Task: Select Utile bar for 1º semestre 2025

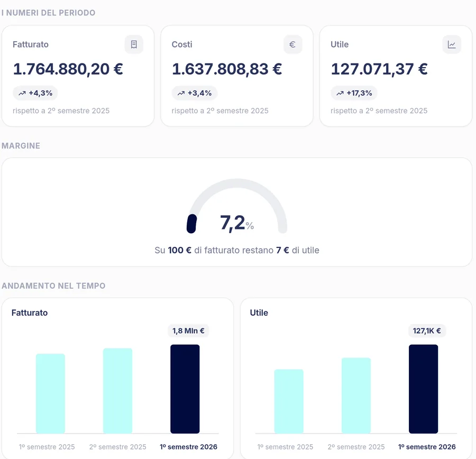Action: [x=289, y=401]
